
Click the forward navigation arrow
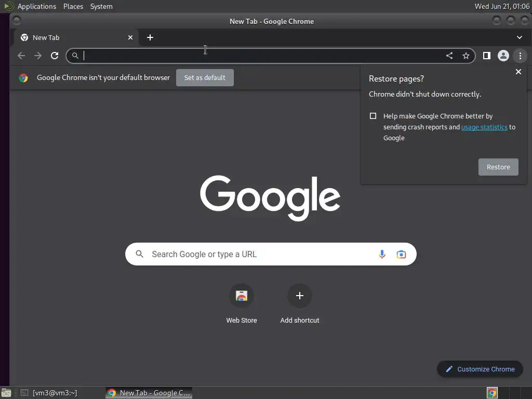pyautogui.click(x=38, y=56)
